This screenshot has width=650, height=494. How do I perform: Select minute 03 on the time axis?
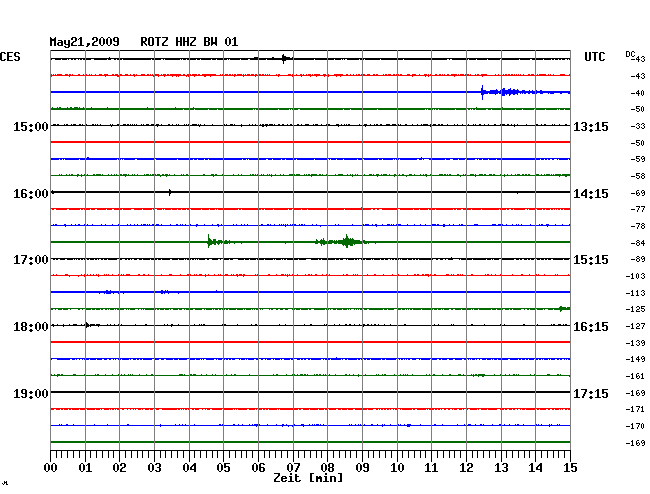click(x=154, y=467)
